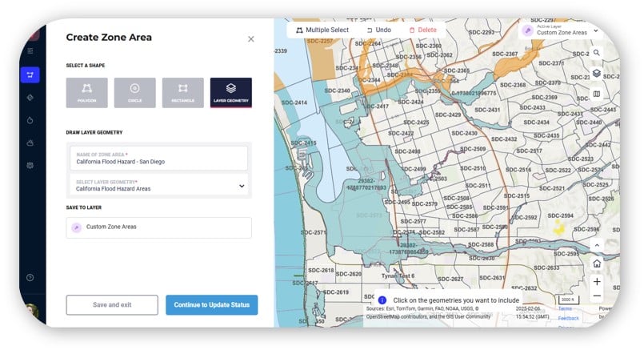Open the map layers panel icon

pos(597,73)
